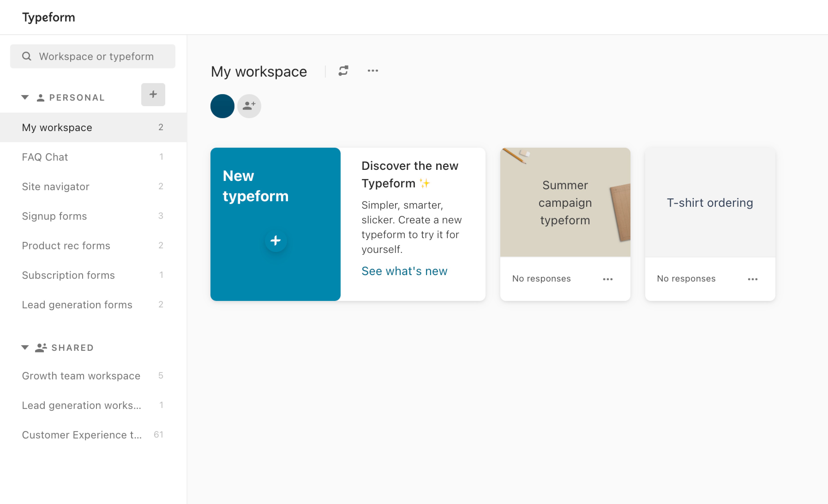Image resolution: width=828 pixels, height=504 pixels.
Task: Click count 61 next to Customer Experience
Action: (158, 435)
